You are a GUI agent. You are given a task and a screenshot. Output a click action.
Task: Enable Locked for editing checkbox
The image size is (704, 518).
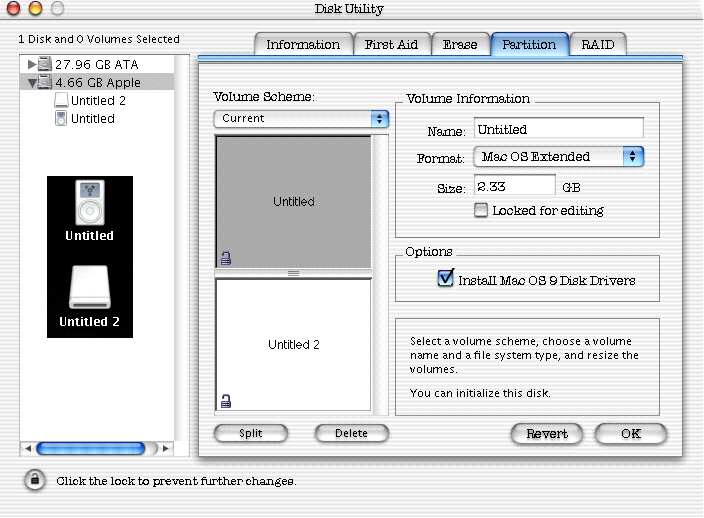(480, 210)
